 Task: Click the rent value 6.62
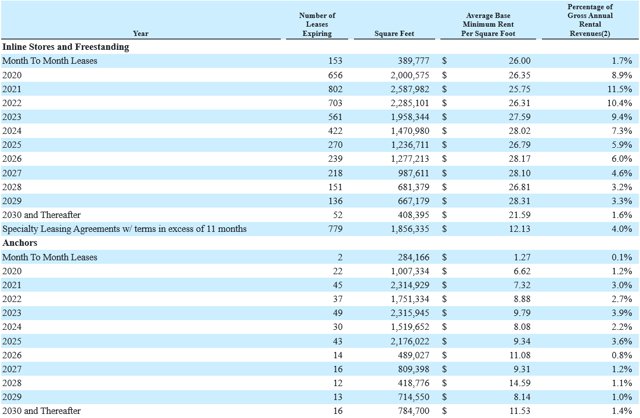tap(522, 271)
